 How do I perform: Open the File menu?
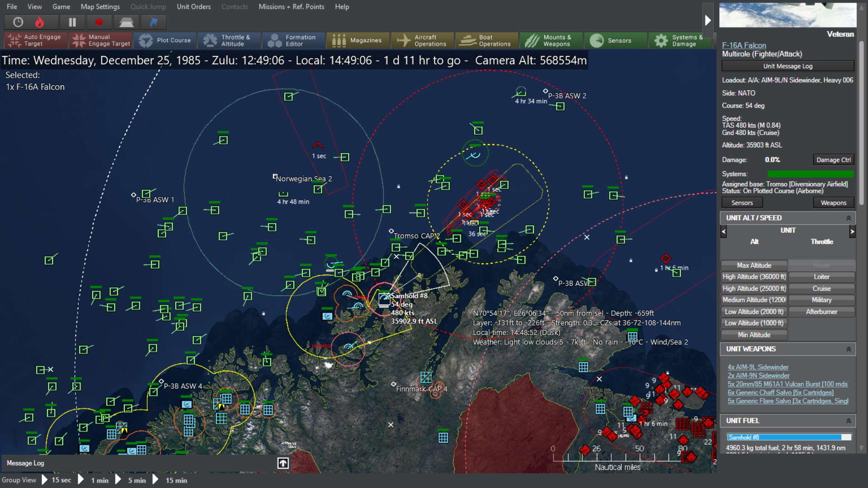pyautogui.click(x=12, y=7)
